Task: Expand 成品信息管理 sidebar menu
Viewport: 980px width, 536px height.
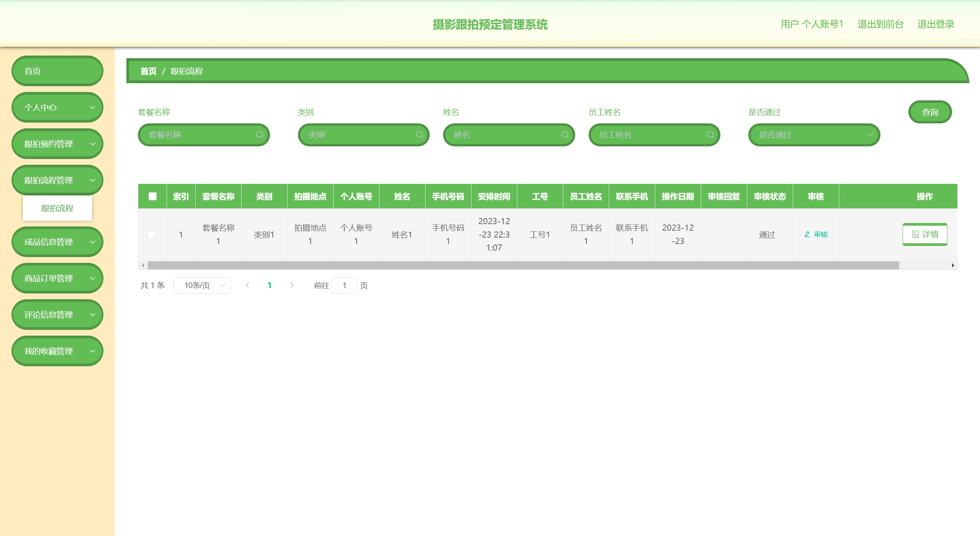Action: 57,242
